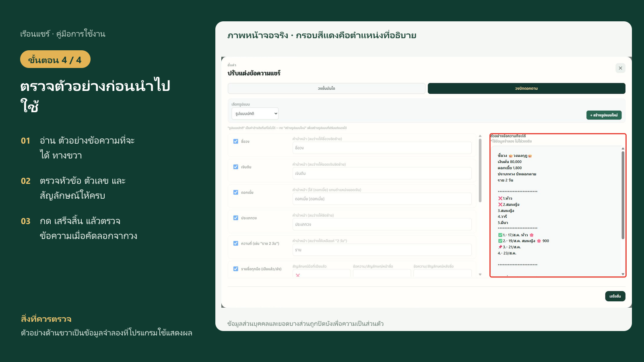Click into the เงินต้น prefix input field
Image resolution: width=644 pixels, height=362 pixels.
[x=382, y=173]
